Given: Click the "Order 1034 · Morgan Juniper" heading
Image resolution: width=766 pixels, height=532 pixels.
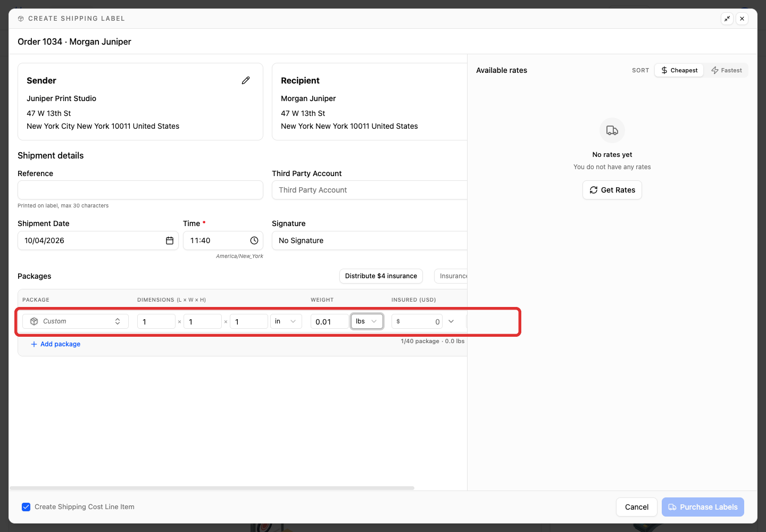Looking at the screenshot, I should click(x=74, y=41).
